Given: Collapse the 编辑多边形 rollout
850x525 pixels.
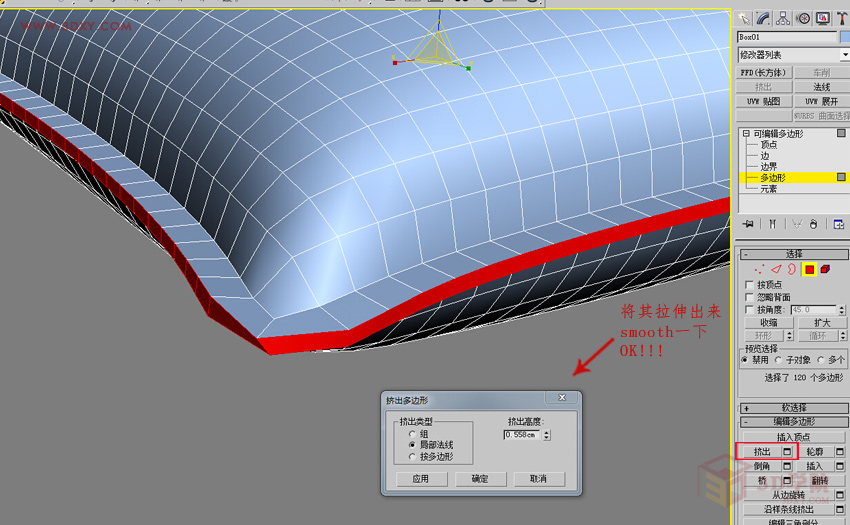Looking at the screenshot, I should pos(794,421).
